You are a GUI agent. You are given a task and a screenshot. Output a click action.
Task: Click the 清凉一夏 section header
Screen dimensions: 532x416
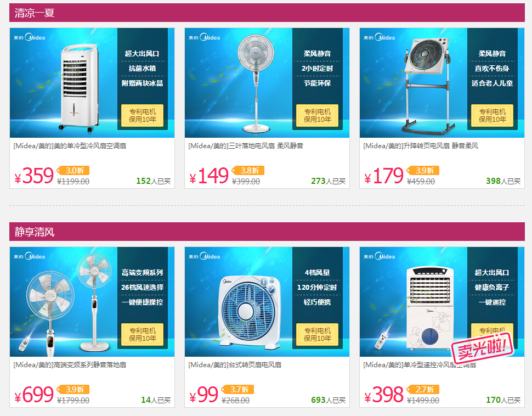[267, 13]
